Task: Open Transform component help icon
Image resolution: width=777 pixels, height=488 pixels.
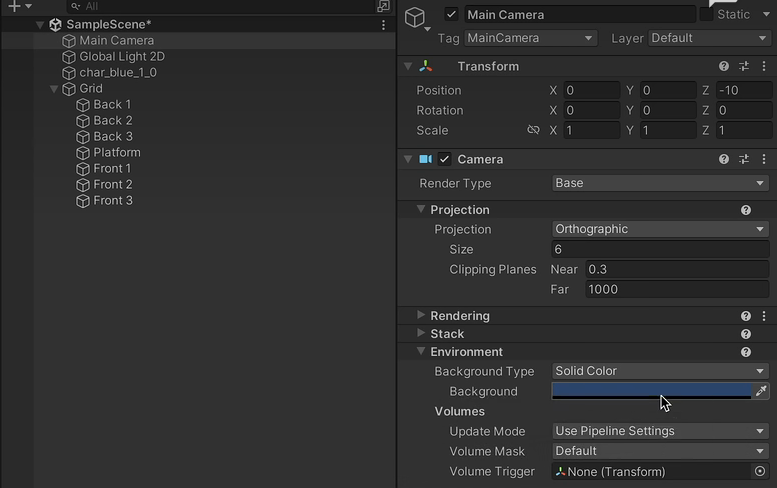Action: [724, 66]
